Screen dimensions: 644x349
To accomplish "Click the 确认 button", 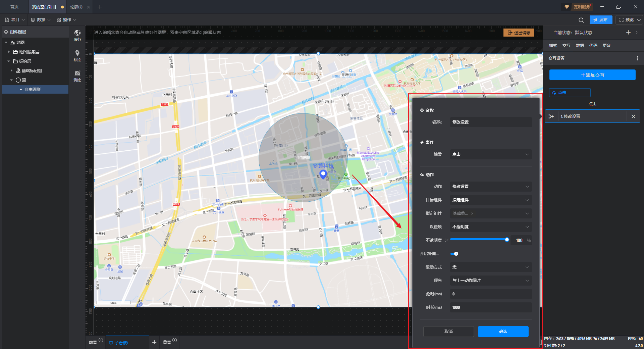I will click(x=503, y=332).
